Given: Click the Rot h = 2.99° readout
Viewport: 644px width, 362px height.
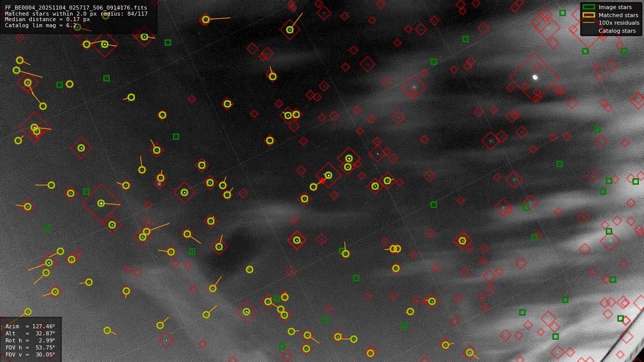Looking at the screenshot, I should (x=30, y=340).
